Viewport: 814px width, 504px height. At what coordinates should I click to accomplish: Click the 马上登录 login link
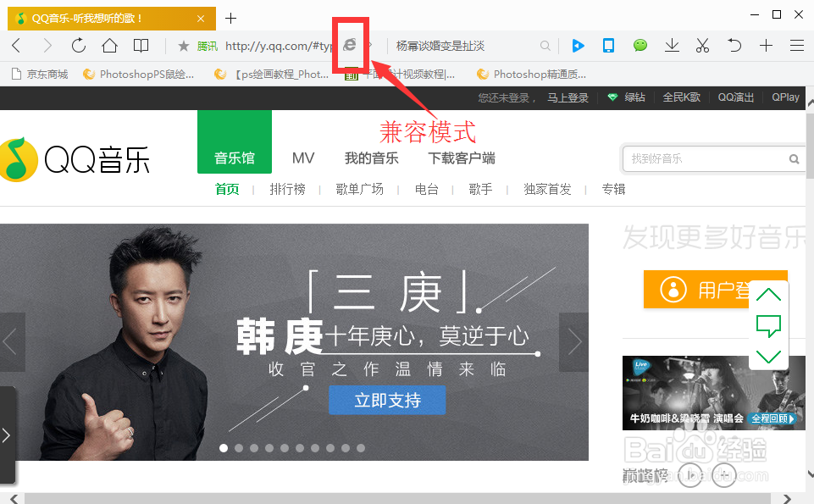[x=568, y=97]
